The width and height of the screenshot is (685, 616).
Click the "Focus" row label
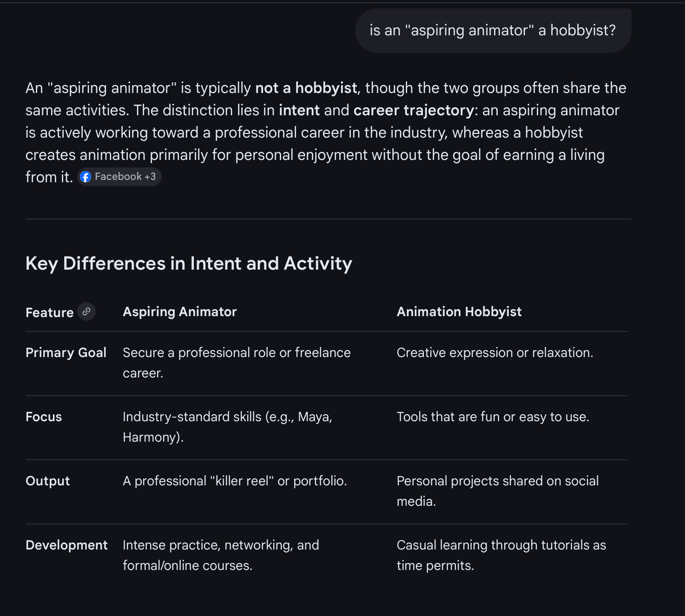click(44, 417)
